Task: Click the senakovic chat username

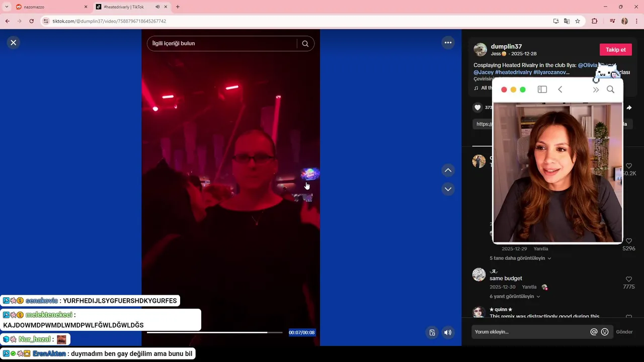Action: 41,301
